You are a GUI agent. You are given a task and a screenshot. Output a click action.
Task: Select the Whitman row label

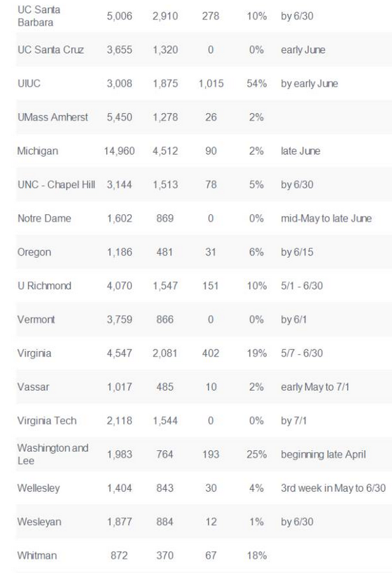37,555
